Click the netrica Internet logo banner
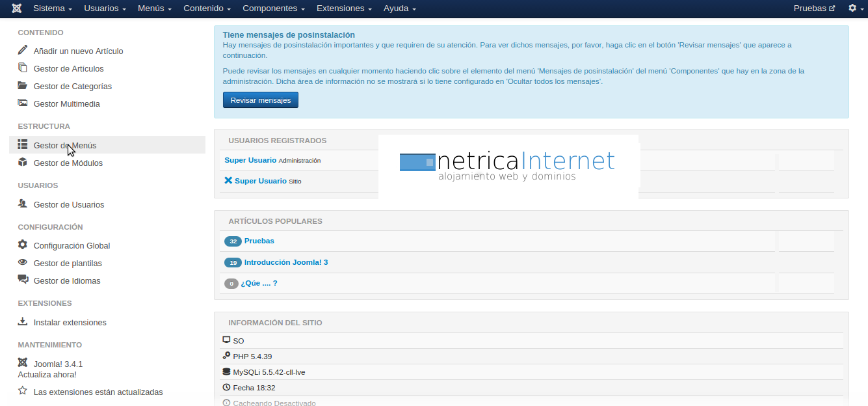868x406 pixels. [508, 167]
